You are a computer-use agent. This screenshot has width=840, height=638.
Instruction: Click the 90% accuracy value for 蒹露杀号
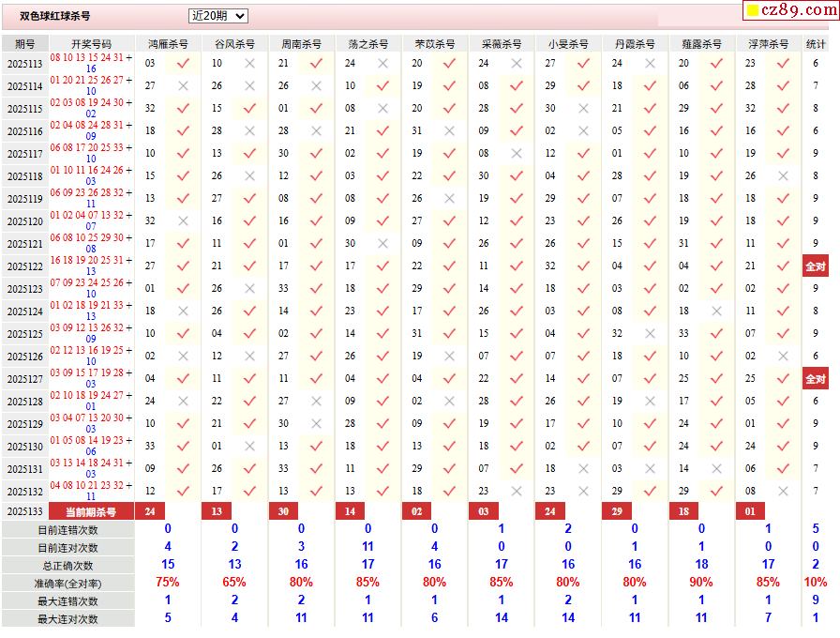click(700, 583)
